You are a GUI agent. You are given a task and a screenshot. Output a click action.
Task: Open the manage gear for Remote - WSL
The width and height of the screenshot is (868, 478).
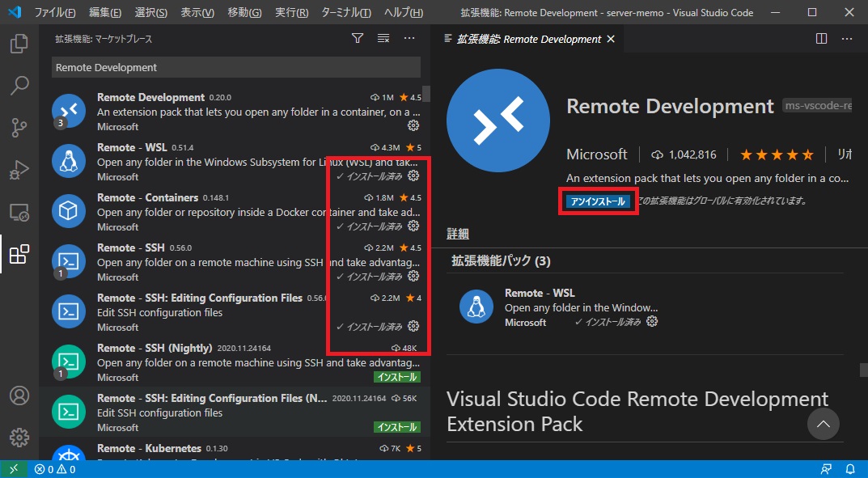point(413,176)
